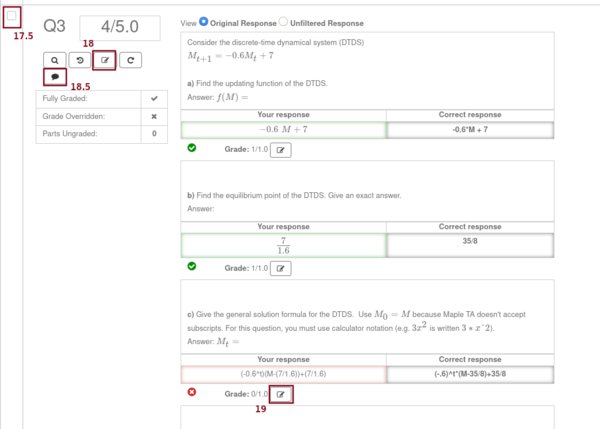600x429 pixels.
Task: Click the Fully Graded checkmark cell
Action: coord(153,99)
